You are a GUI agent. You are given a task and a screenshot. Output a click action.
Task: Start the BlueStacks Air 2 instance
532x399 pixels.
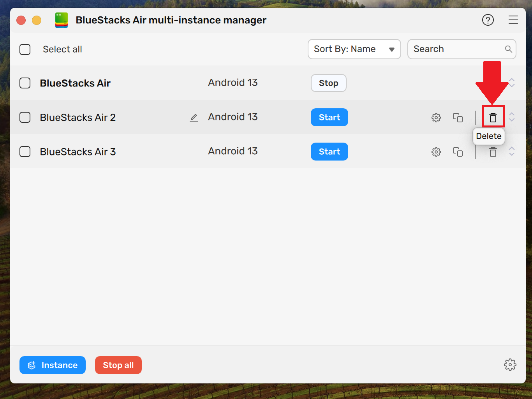click(329, 117)
